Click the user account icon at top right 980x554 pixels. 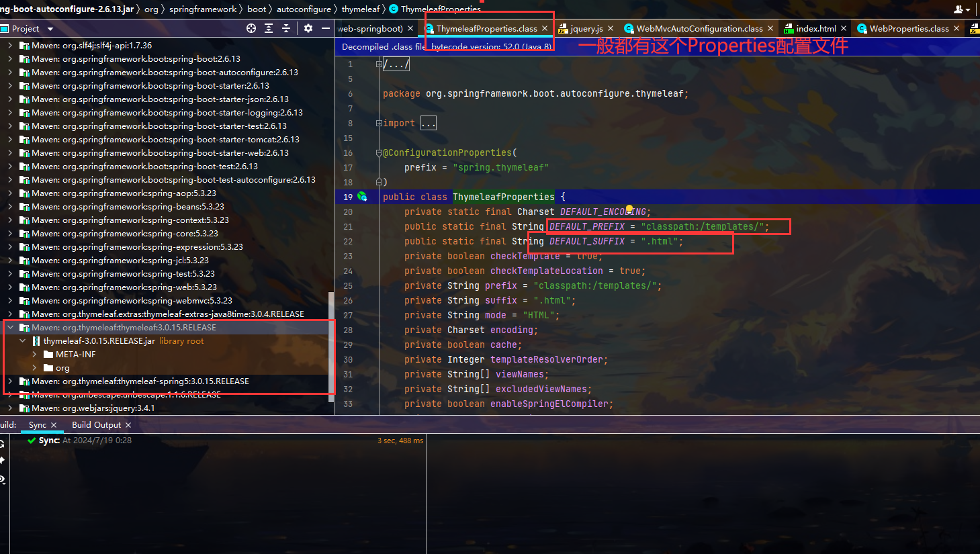pyautogui.click(x=962, y=9)
